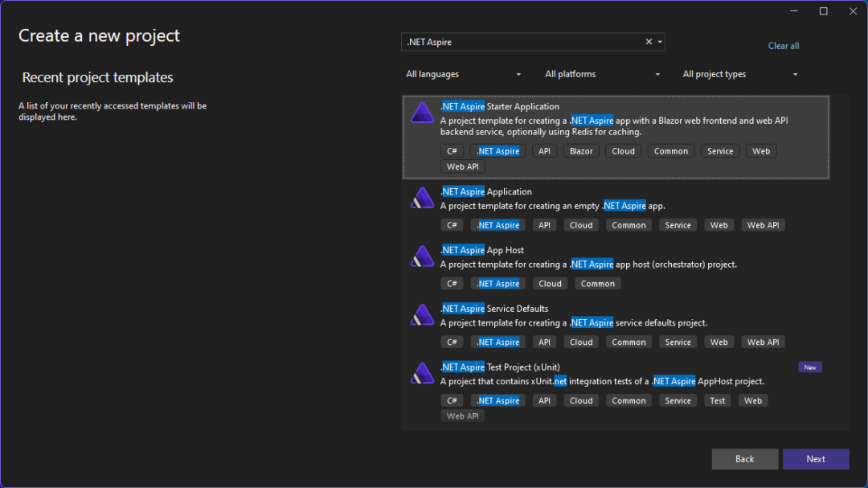Open the search history dropdown arrow

pos(660,42)
